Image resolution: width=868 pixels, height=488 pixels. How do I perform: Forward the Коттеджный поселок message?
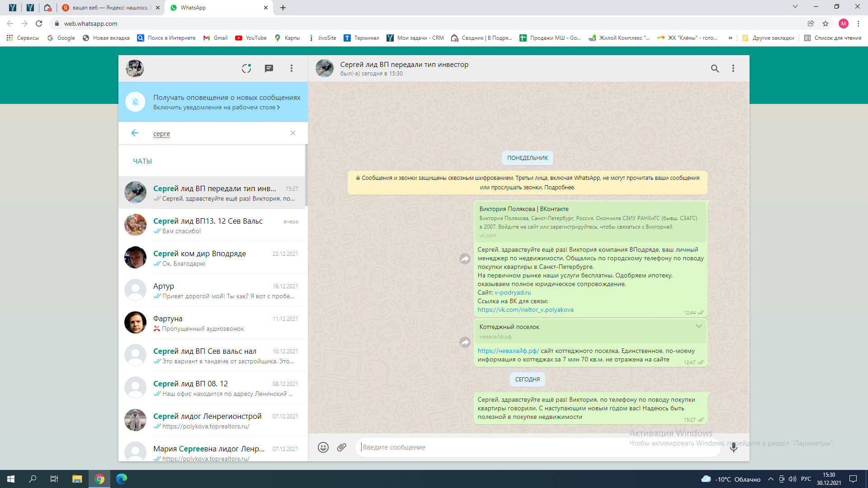click(x=465, y=343)
